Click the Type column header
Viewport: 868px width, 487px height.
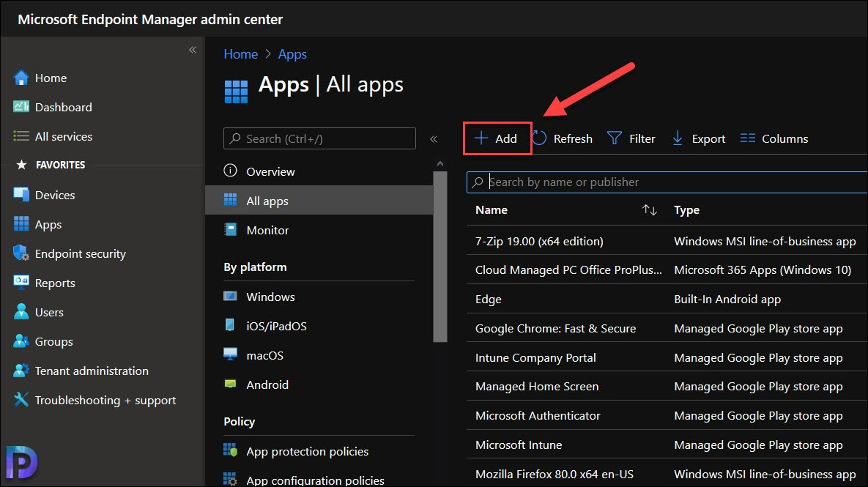click(686, 209)
